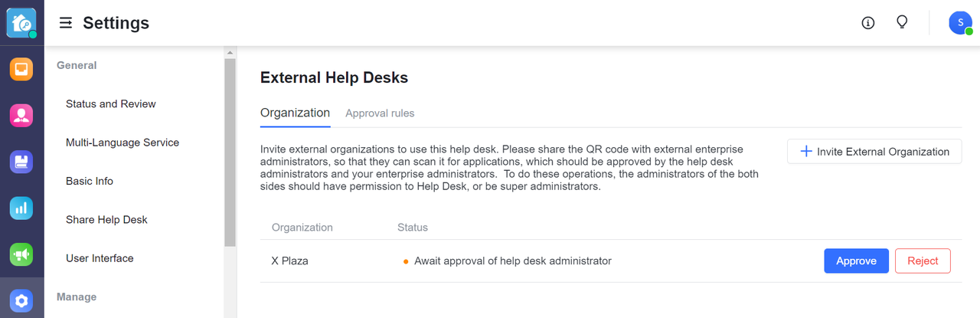
Task: Select the Organization tab
Action: (x=295, y=113)
